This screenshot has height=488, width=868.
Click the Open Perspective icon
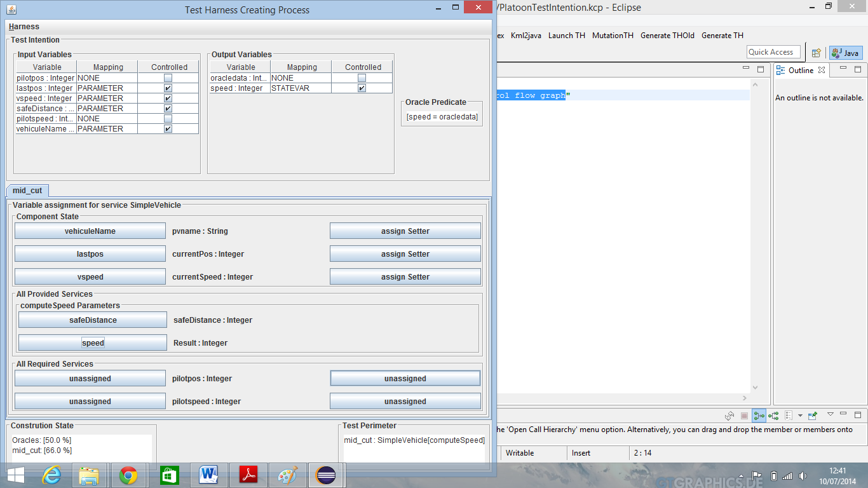click(817, 53)
